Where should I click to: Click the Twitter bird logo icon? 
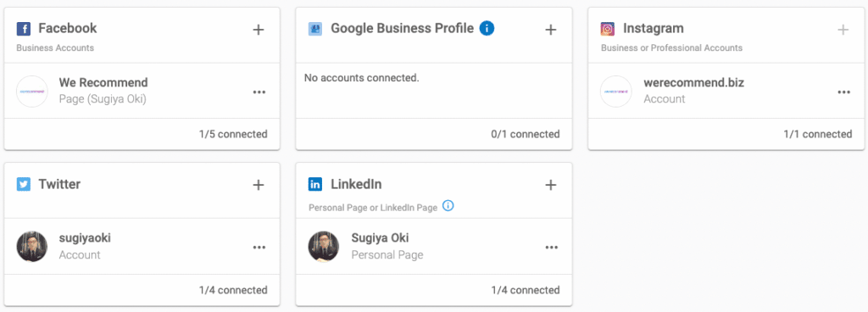(23, 184)
